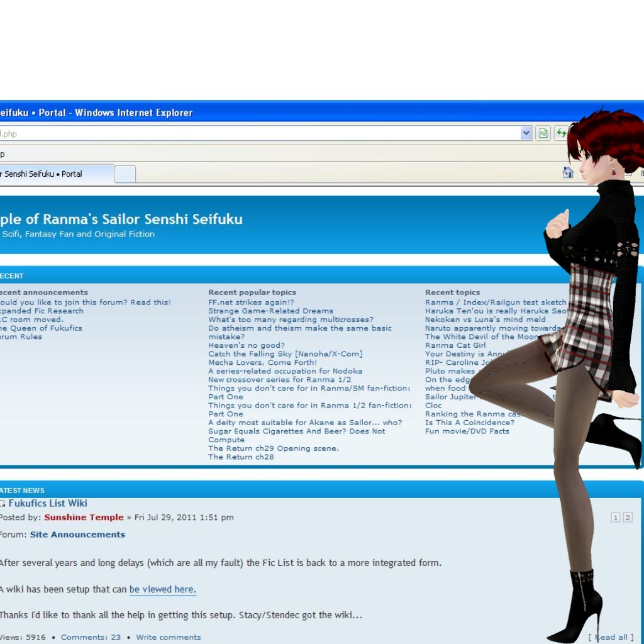Open 'Ranma Cat Girl' topic
The image size is (644, 644).
pyautogui.click(x=455, y=345)
